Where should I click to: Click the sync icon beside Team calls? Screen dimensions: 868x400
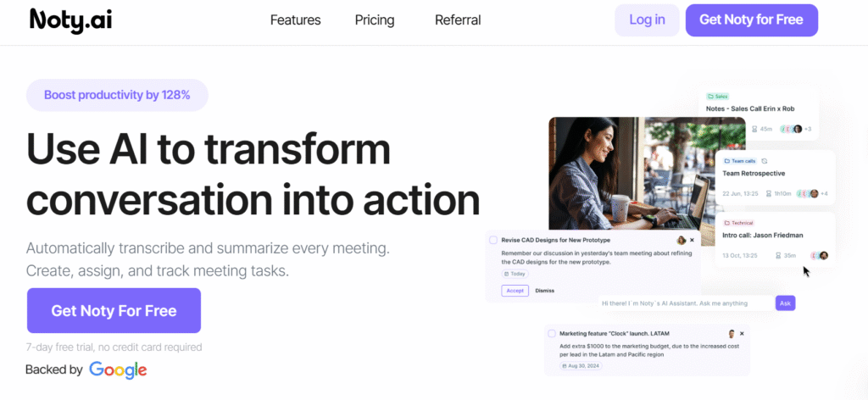[x=765, y=160]
